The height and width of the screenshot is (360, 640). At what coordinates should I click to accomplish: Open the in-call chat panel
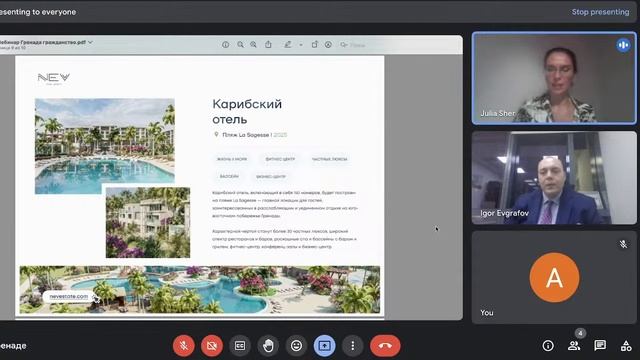tap(600, 346)
